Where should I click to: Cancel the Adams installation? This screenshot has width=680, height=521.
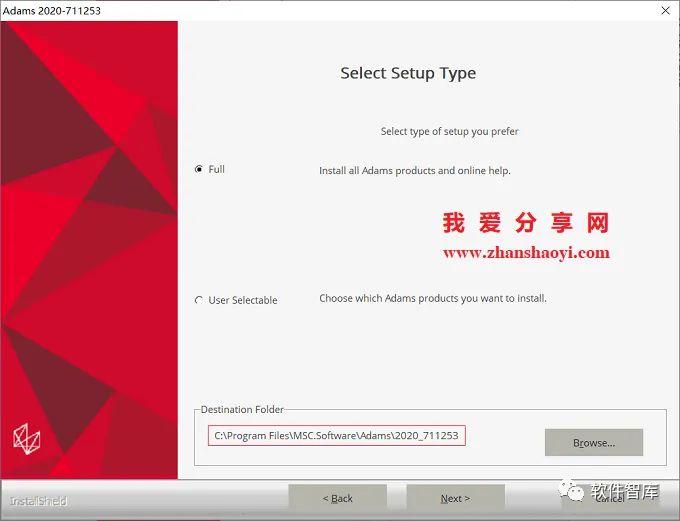pyautogui.click(x=610, y=499)
